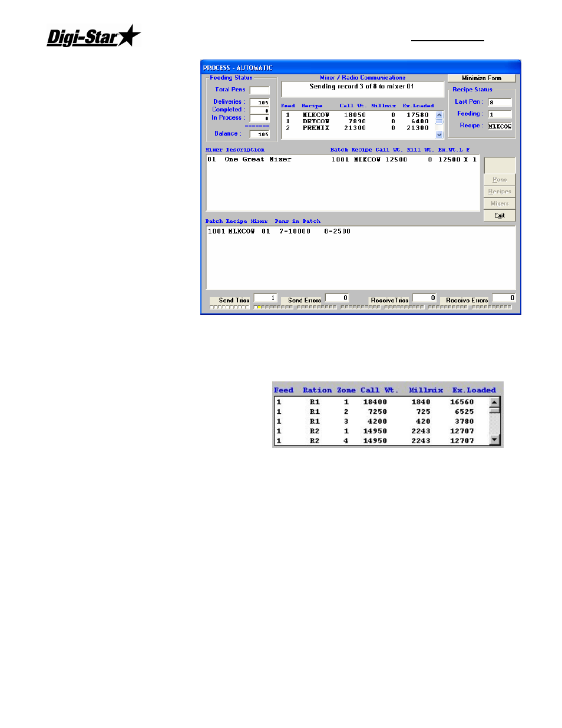562x728 pixels.
Task: Click the Minimize Form button
Action: point(481,78)
